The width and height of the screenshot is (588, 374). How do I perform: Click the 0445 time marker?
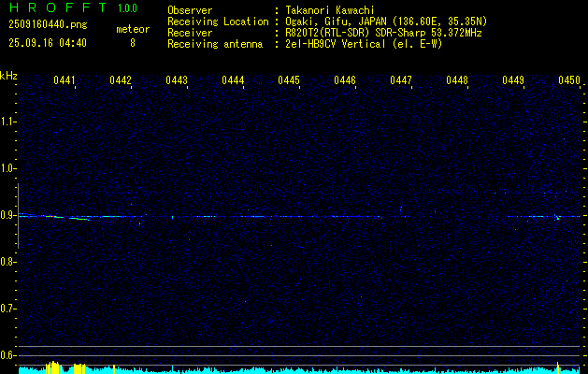tap(289, 81)
